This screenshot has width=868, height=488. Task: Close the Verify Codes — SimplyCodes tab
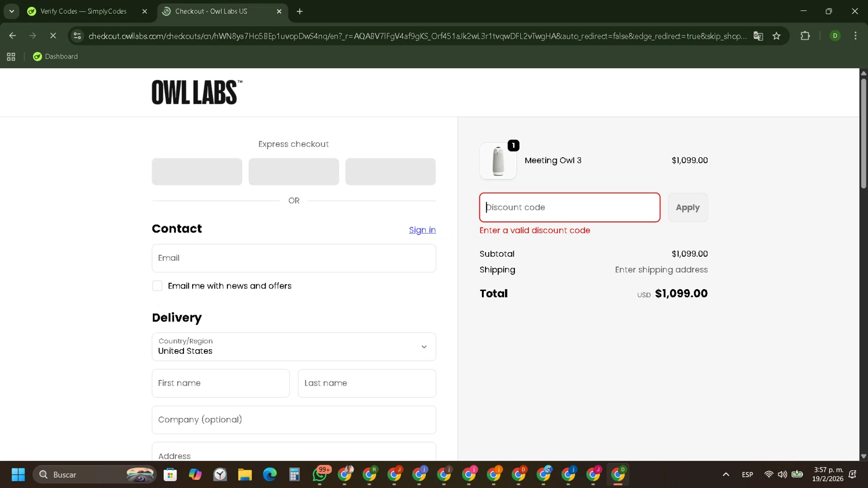145,12
